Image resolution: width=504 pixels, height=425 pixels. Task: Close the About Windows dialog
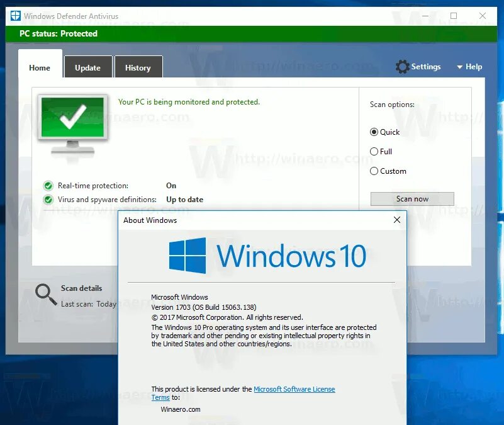397,220
